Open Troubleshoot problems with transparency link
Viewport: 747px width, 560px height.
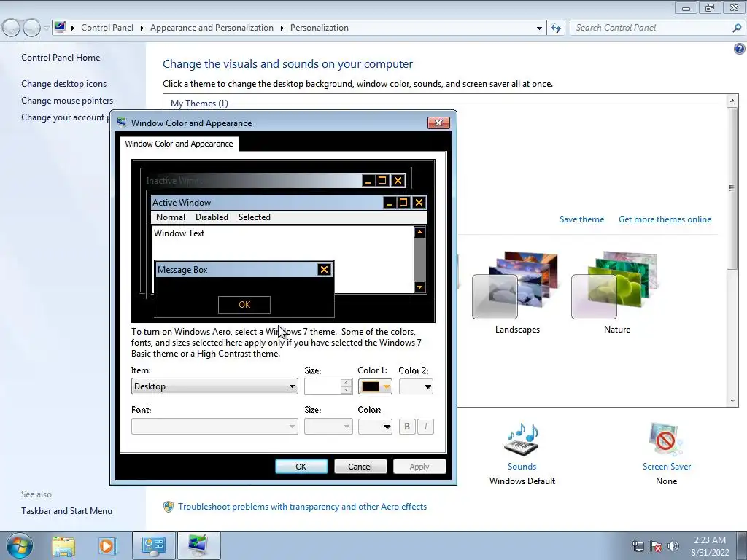click(302, 507)
